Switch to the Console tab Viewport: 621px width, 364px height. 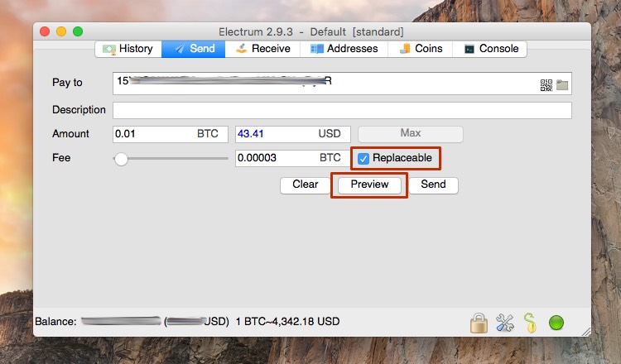click(x=490, y=49)
